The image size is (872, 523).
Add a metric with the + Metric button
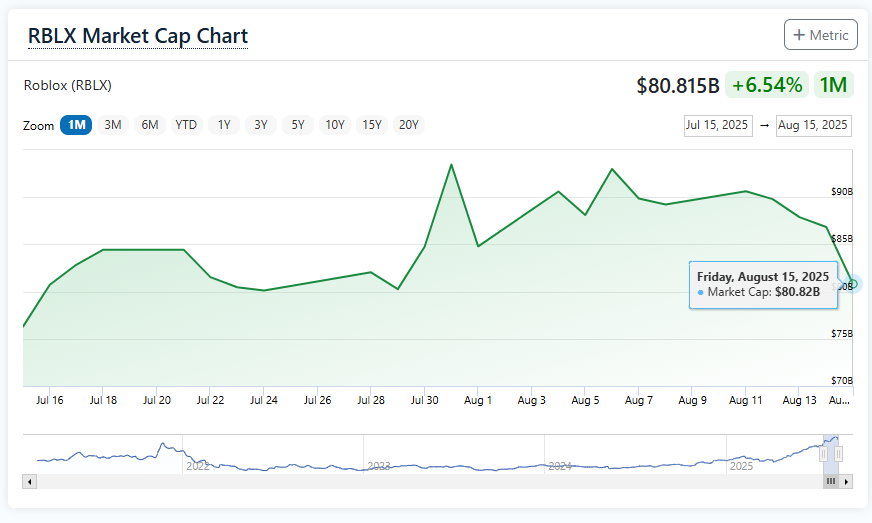[x=820, y=34]
